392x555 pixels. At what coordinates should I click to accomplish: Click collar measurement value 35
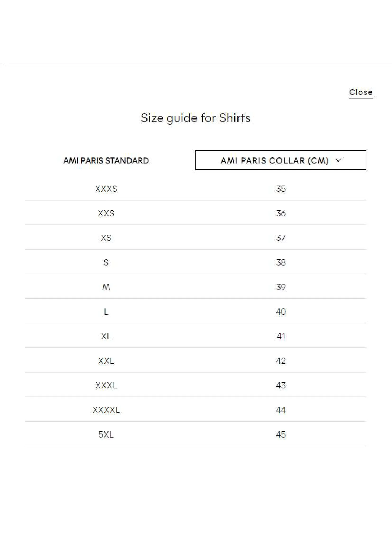[x=281, y=189]
